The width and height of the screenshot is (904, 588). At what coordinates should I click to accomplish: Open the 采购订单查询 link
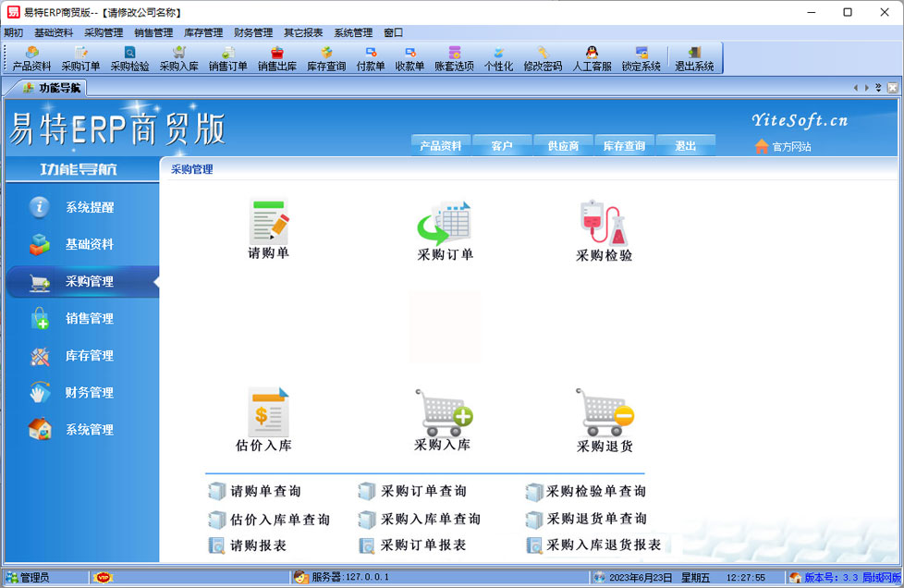[423, 492]
